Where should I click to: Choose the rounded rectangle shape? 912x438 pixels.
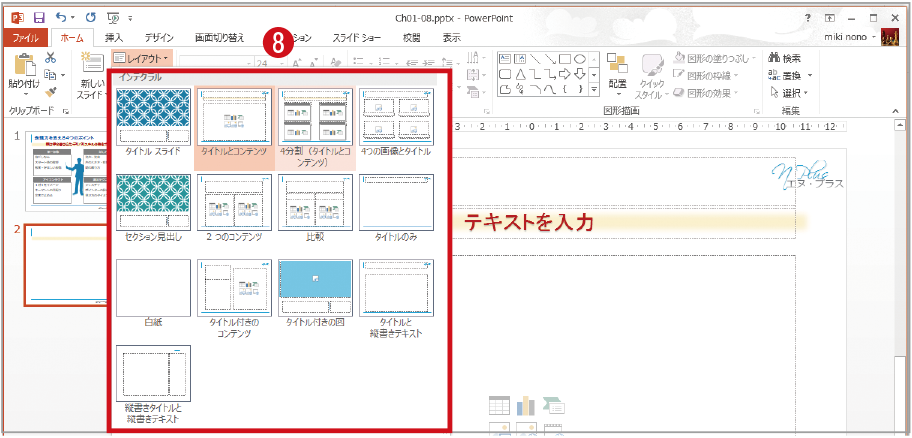click(x=505, y=74)
